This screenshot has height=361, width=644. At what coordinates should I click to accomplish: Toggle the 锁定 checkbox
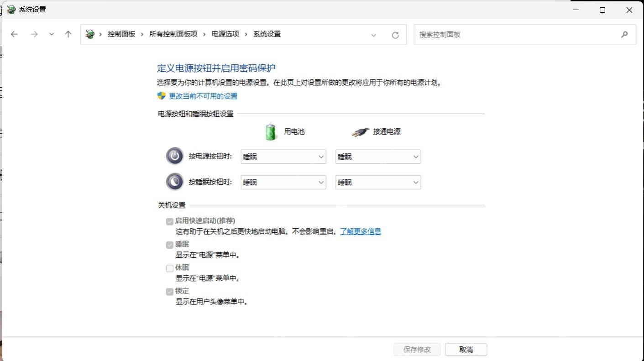[170, 292]
